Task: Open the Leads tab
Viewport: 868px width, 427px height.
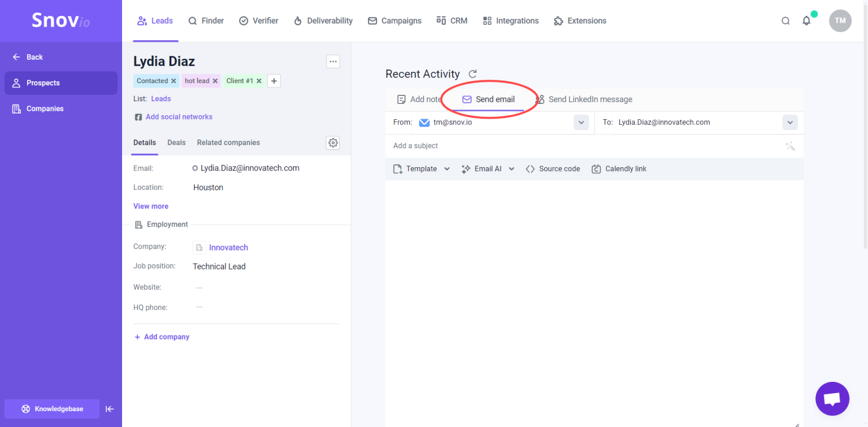Action: (x=155, y=21)
